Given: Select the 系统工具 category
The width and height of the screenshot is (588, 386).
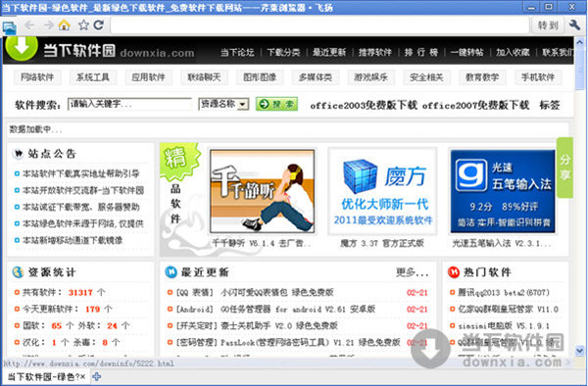Looking at the screenshot, I should [x=93, y=77].
